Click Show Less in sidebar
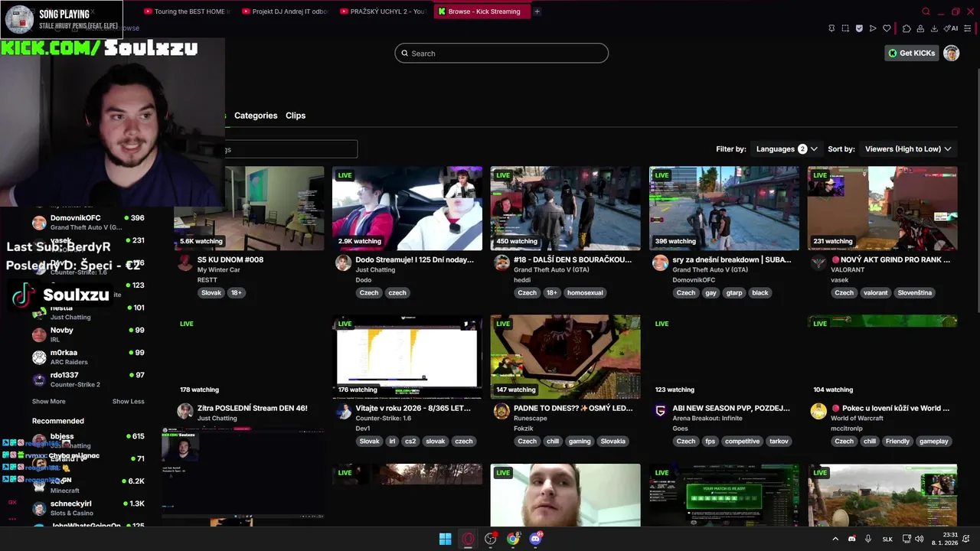Image resolution: width=980 pixels, height=551 pixels. pos(128,401)
